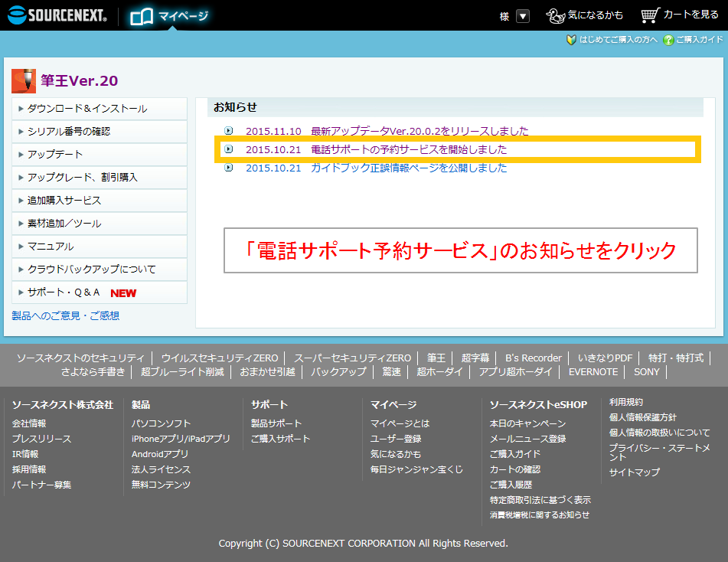
Task: Open ガイドブック正誤情報ページ announcement
Action: coord(409,168)
